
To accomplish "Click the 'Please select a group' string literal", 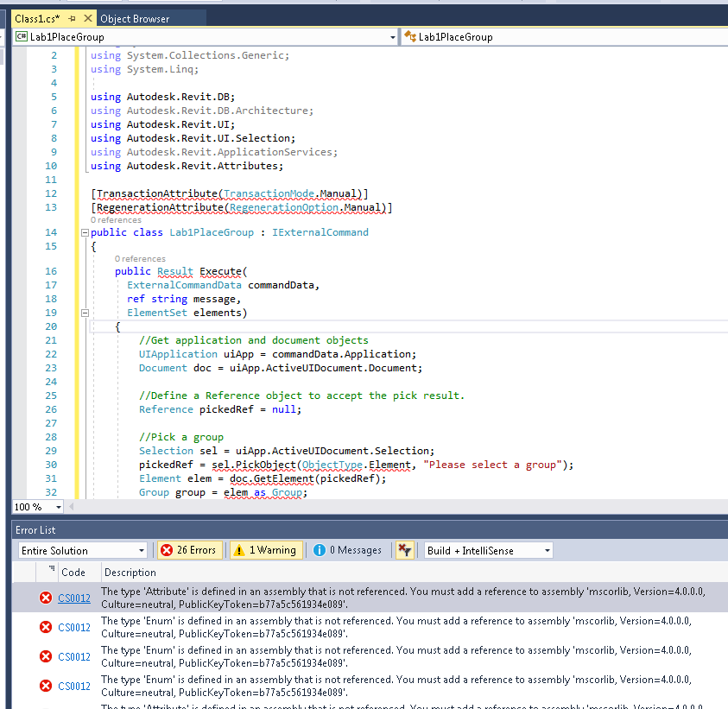I will click(492, 465).
